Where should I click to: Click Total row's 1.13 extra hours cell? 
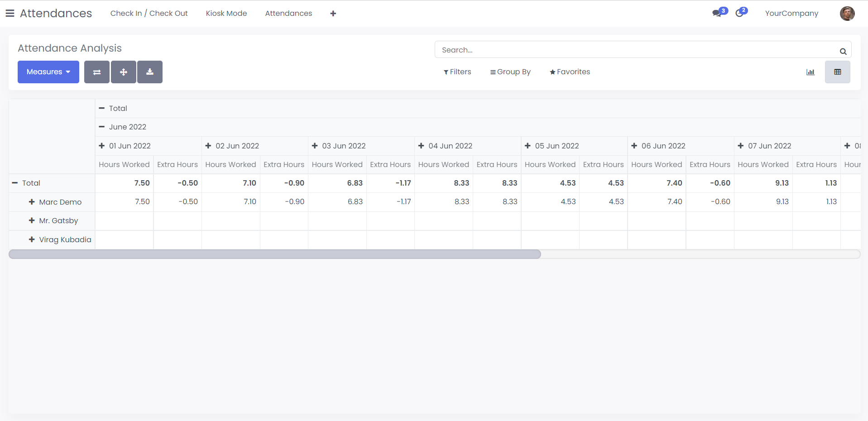[x=816, y=183]
